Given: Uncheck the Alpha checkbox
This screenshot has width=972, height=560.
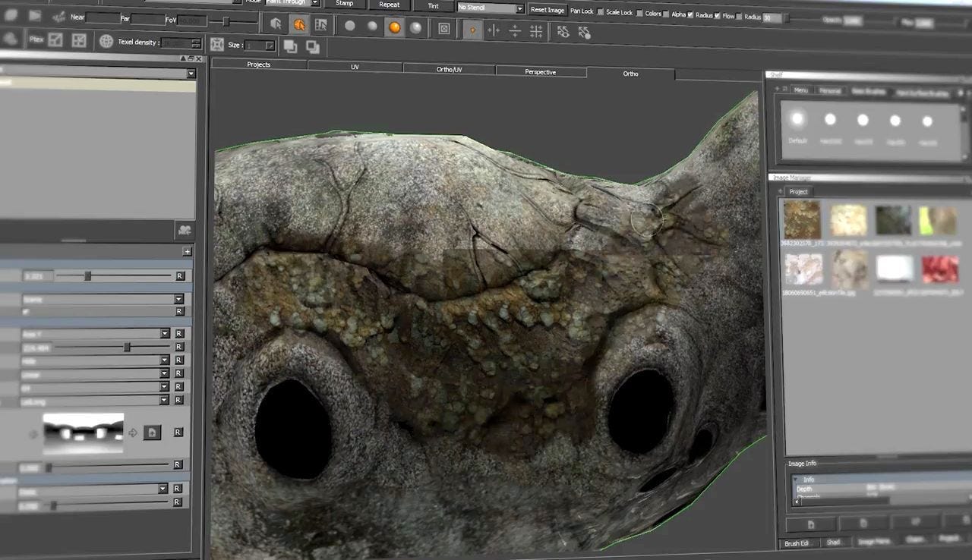Looking at the screenshot, I should click(x=690, y=14).
